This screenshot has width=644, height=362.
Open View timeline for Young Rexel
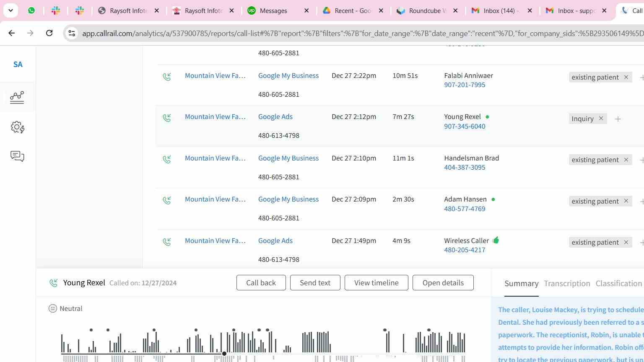(x=376, y=283)
